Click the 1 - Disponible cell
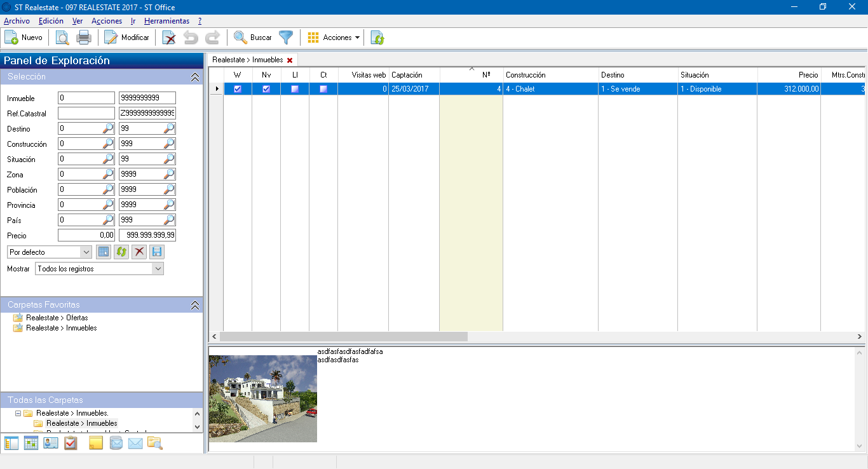The image size is (868, 469). (717, 89)
